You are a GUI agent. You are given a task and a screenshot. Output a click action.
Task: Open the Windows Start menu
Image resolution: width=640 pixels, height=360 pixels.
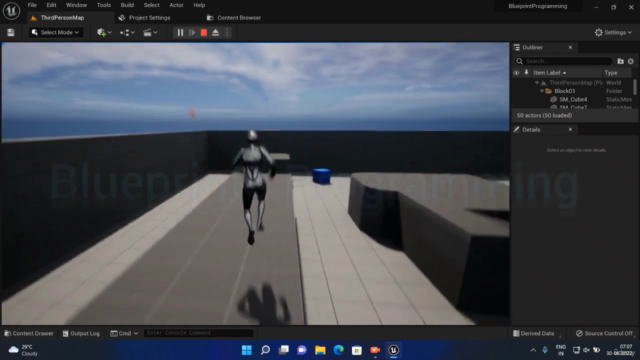click(247, 350)
